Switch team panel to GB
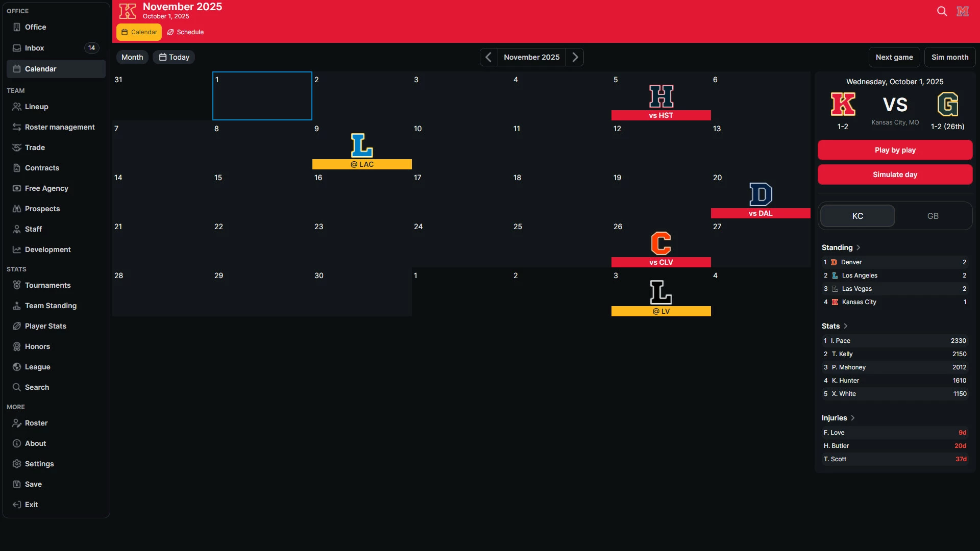This screenshot has width=980, height=551. pos(933,216)
